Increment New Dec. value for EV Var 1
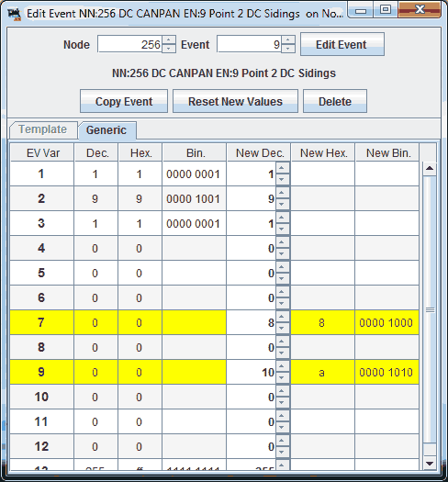448x482 pixels. (282, 168)
